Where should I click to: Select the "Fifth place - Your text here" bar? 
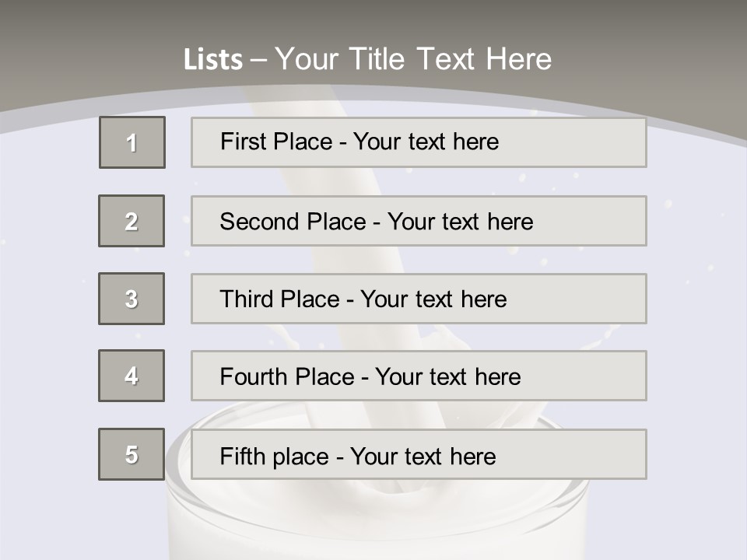pyautogui.click(x=419, y=454)
